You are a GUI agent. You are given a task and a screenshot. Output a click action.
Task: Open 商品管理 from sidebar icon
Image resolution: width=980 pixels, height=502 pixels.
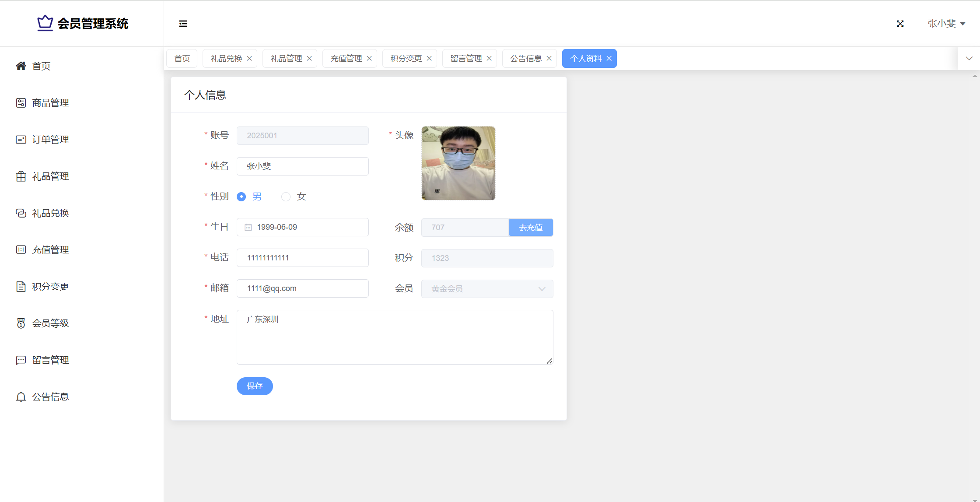point(21,103)
